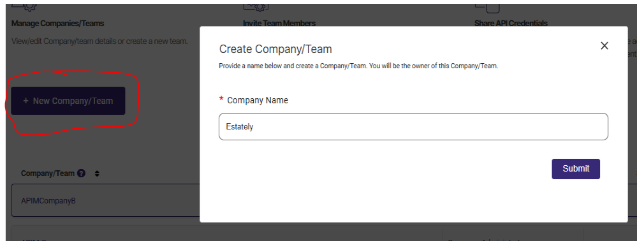Open the Share API Credentials heading

pyautogui.click(x=511, y=24)
